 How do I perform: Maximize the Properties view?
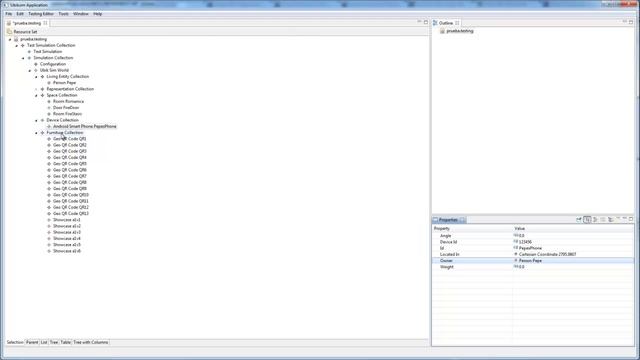631,219
